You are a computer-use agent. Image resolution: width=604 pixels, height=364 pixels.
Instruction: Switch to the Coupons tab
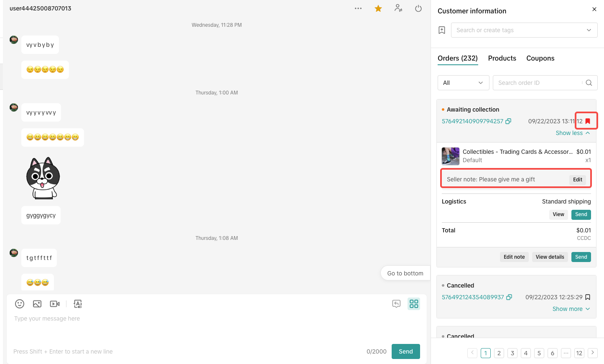540,59
